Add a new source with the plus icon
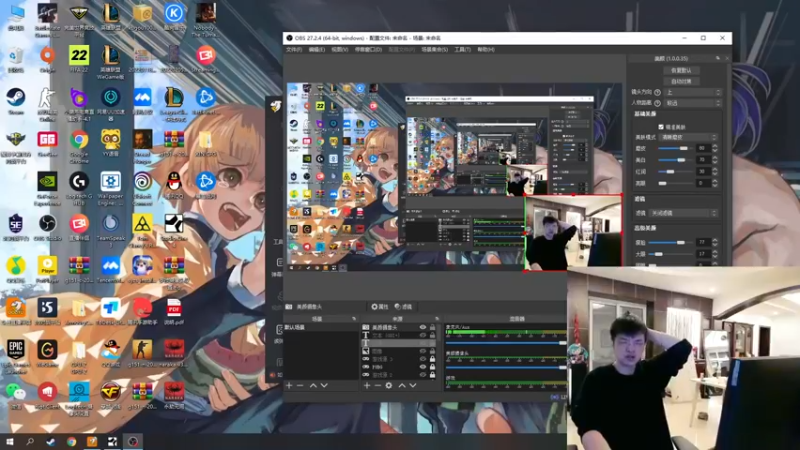 [x=367, y=386]
